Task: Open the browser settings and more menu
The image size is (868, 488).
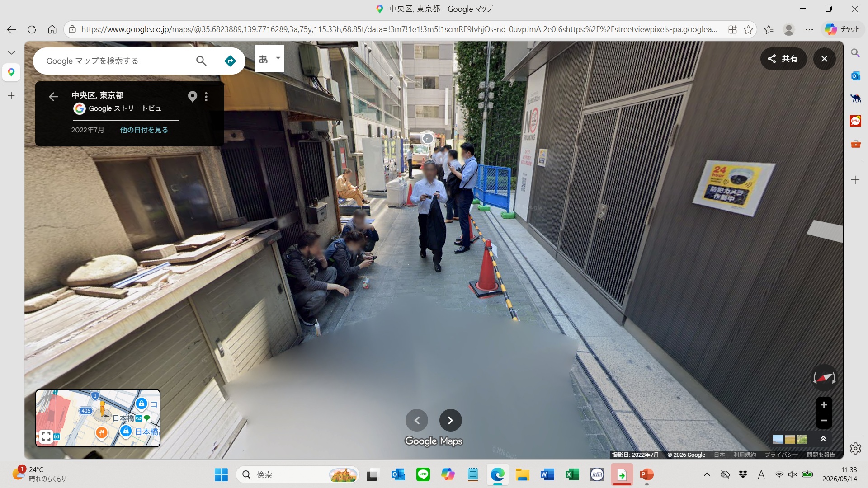Action: point(809,29)
